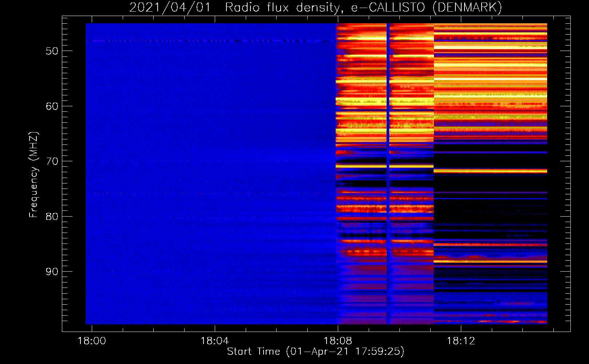Select the 'Frequency (MHZ)' axis label
This screenshot has height=364, width=589.
click(33, 175)
